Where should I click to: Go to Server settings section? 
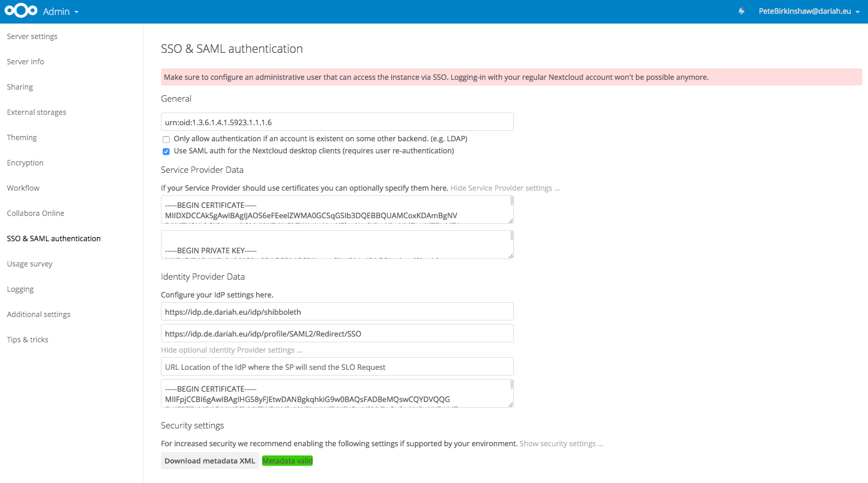(x=32, y=36)
